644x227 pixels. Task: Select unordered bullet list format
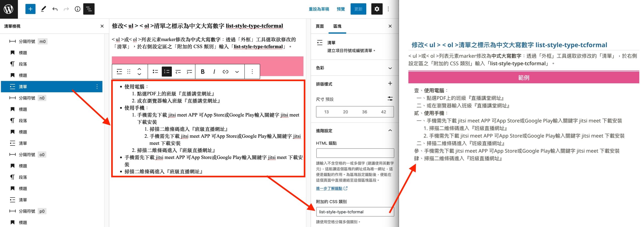155,72
